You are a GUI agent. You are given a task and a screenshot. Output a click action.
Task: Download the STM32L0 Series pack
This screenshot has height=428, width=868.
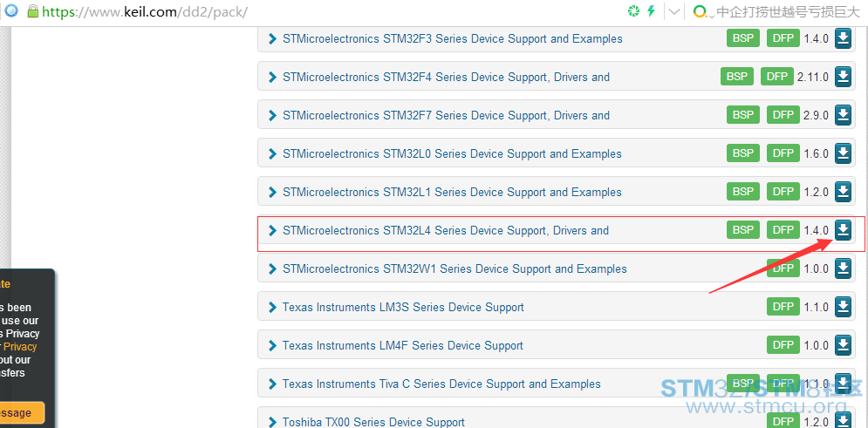843,153
